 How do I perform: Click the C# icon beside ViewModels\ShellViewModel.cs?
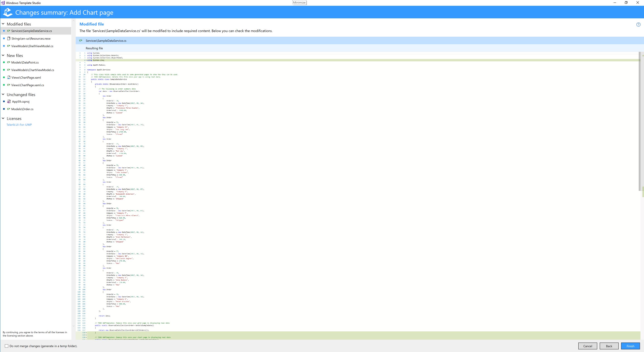coord(8,46)
